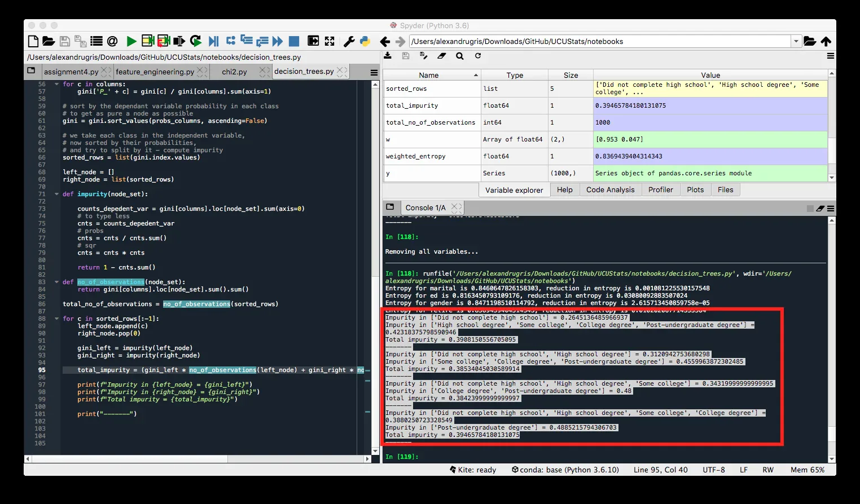
Task: Run file with the green play button
Action: 131,41
